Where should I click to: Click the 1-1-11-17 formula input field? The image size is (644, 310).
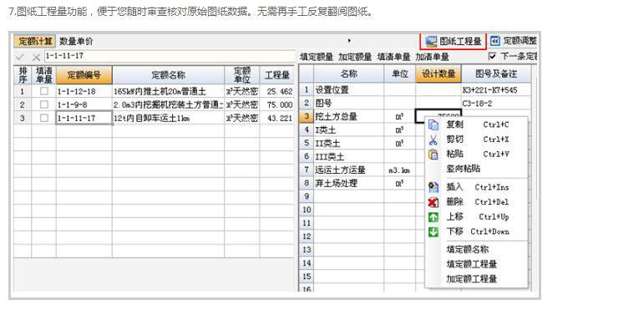pos(169,56)
